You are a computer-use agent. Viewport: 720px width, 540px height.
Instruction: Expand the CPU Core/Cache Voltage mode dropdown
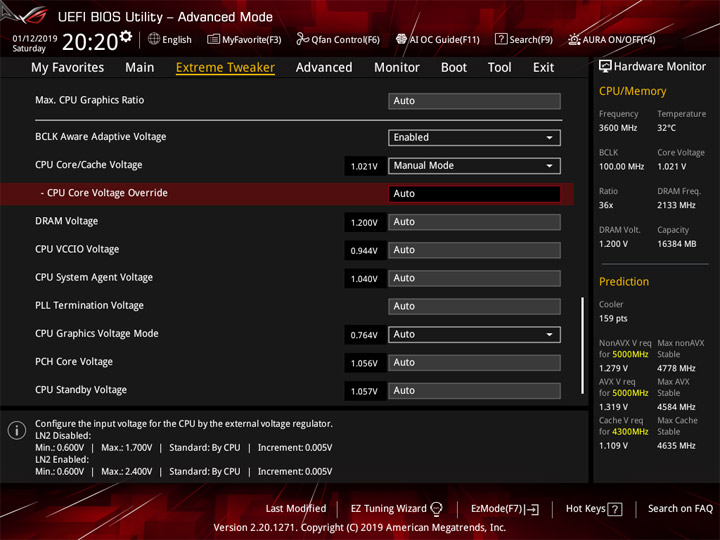(474, 166)
